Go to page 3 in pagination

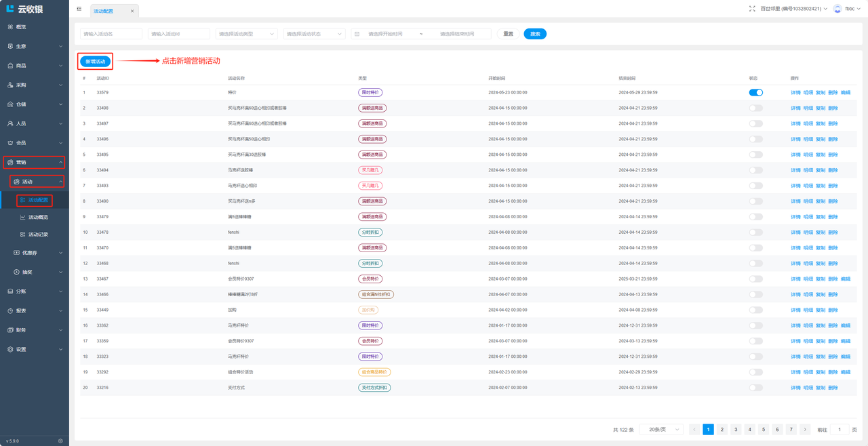736,430
